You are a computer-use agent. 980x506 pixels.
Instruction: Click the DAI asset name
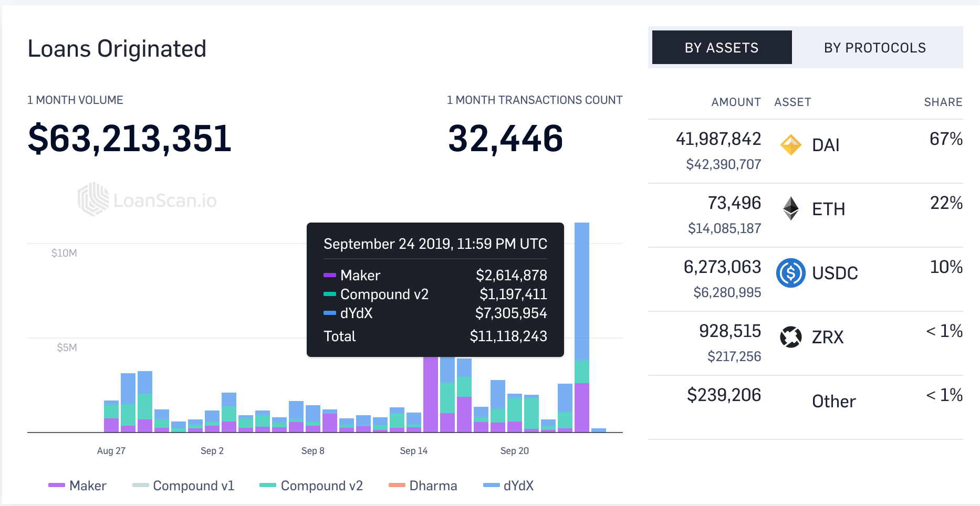pyautogui.click(x=826, y=145)
